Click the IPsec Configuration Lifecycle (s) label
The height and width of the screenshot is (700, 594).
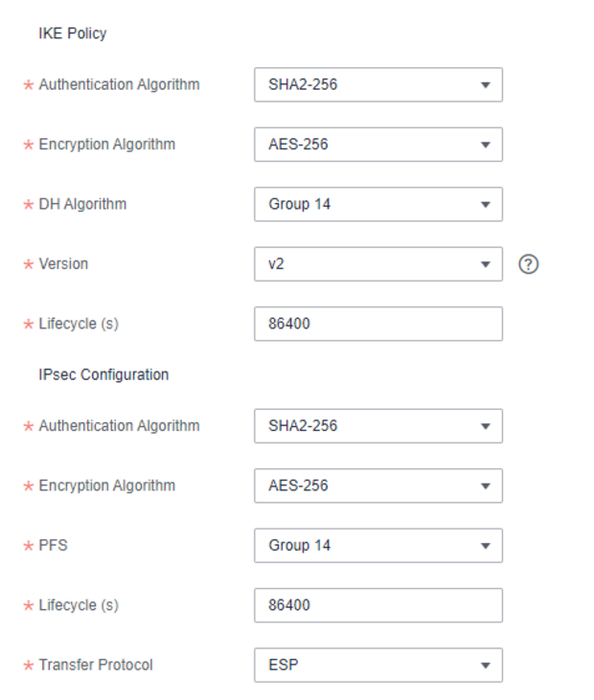pos(79,605)
